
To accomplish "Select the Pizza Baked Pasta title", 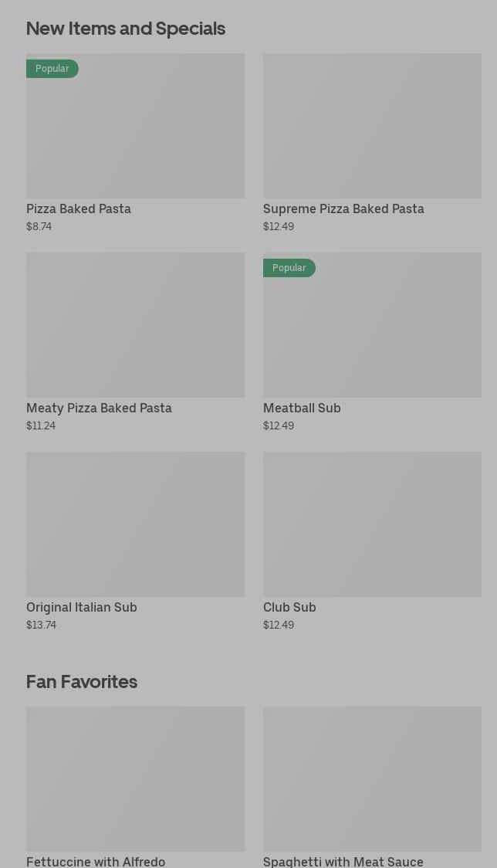I will pos(79,209).
